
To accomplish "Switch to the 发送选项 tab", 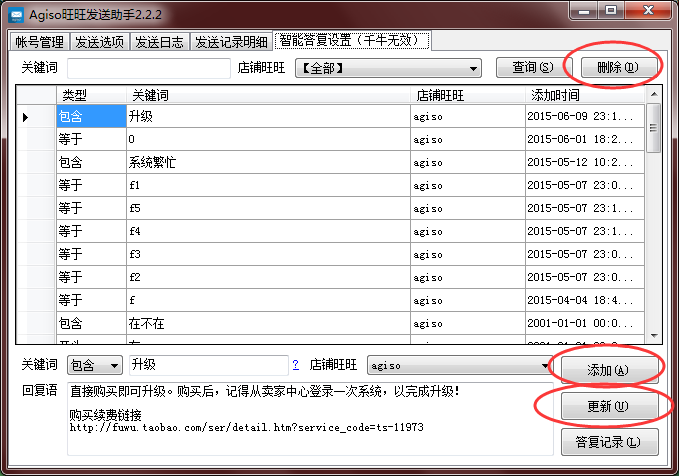I will click(99, 42).
